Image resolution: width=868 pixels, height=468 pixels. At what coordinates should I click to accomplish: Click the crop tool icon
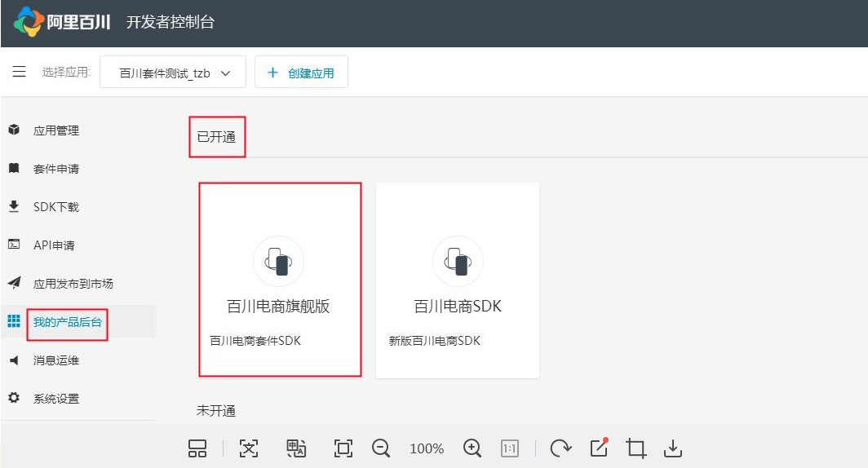pos(636,448)
